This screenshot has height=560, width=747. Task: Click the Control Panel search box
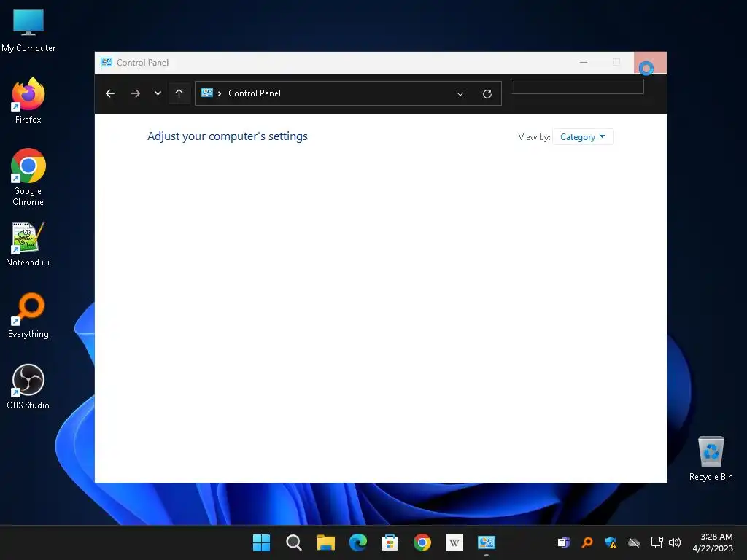pyautogui.click(x=577, y=86)
